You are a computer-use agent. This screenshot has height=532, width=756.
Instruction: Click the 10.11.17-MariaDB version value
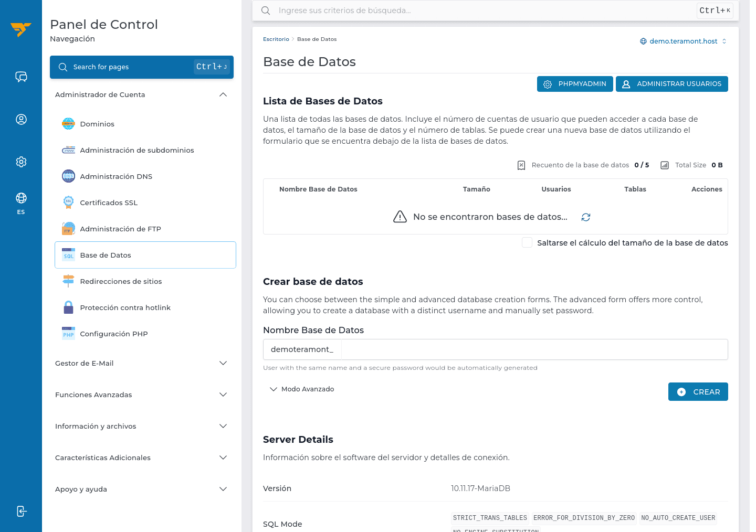pos(480,488)
